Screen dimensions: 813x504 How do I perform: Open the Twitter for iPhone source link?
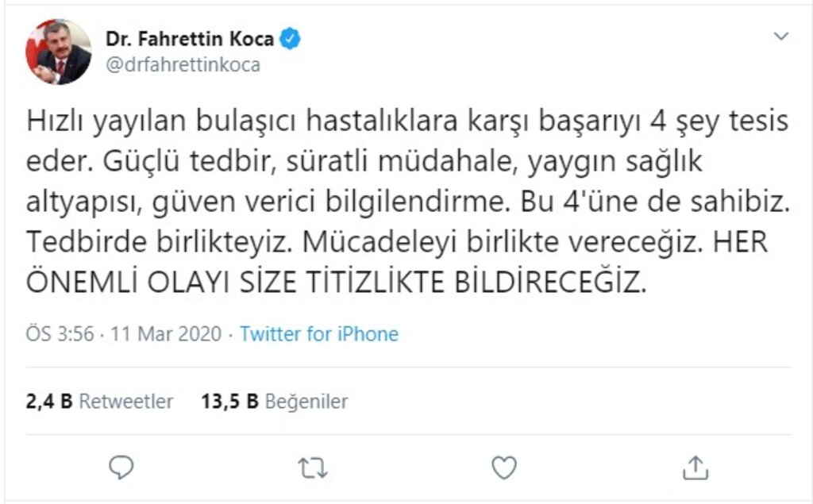[x=319, y=333]
